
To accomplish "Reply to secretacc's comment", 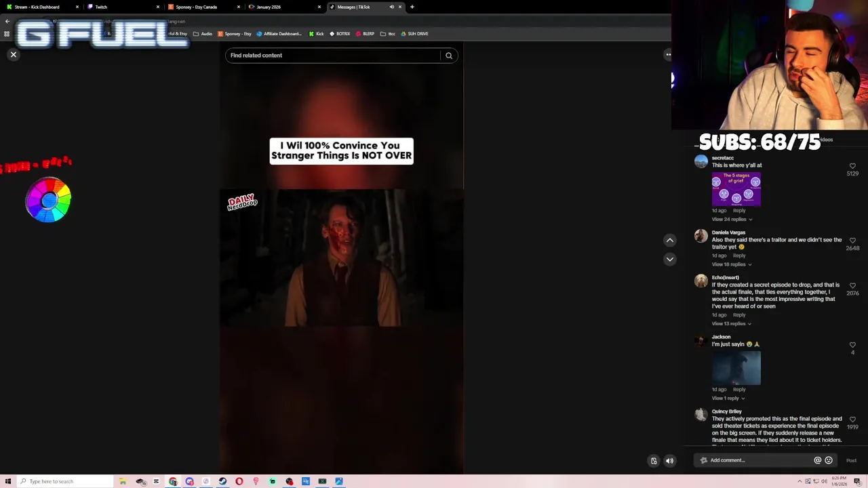I will (x=739, y=211).
